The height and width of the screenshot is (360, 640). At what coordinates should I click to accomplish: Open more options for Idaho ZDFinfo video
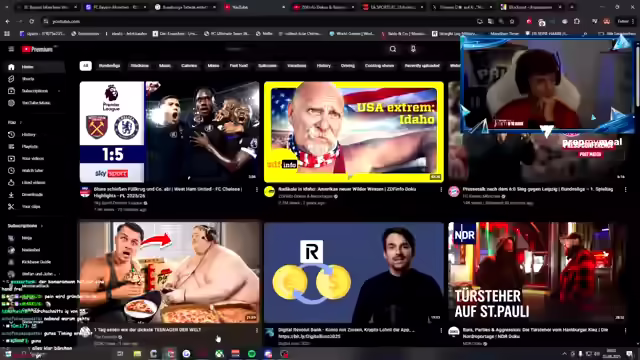coord(441,190)
